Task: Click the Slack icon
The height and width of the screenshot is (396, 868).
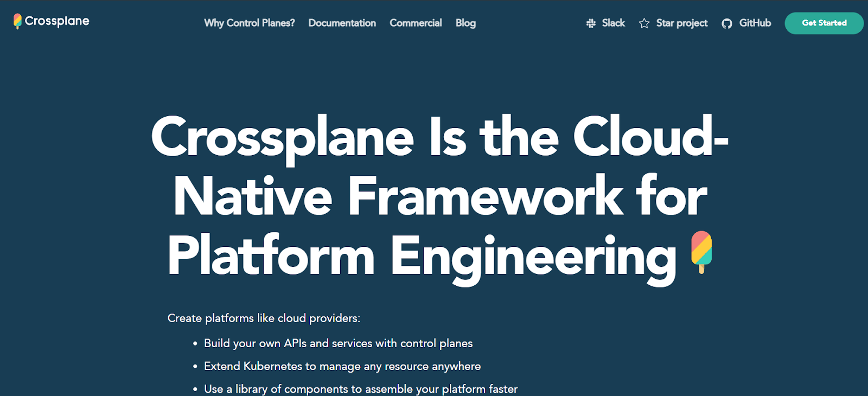Action: 591,23
